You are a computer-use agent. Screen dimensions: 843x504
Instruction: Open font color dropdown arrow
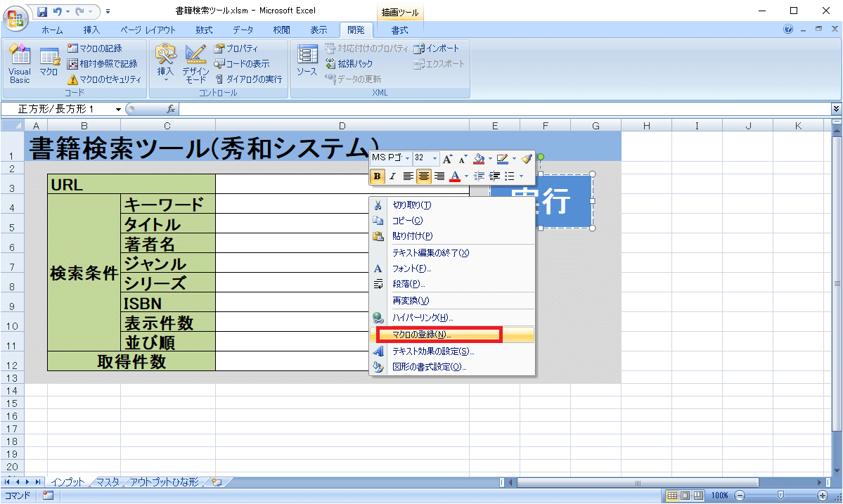coord(466,176)
